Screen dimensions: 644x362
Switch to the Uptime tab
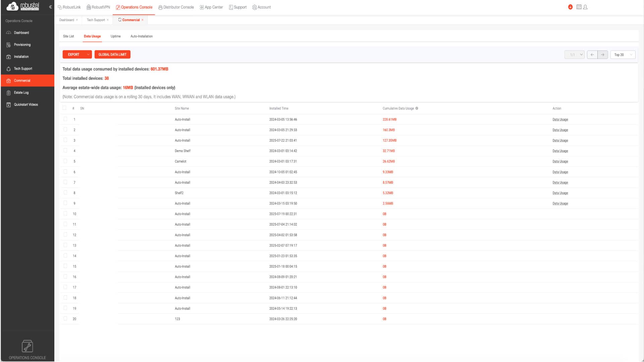coord(115,36)
